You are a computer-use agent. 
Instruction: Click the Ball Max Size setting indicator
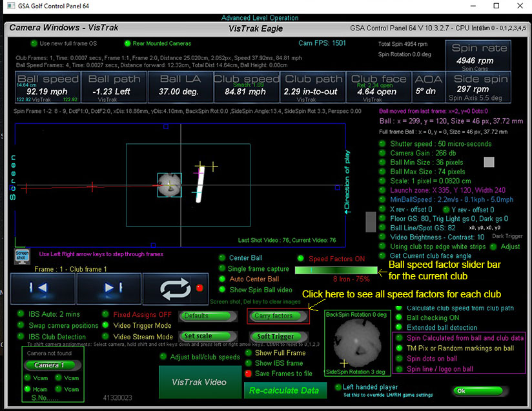coord(382,172)
